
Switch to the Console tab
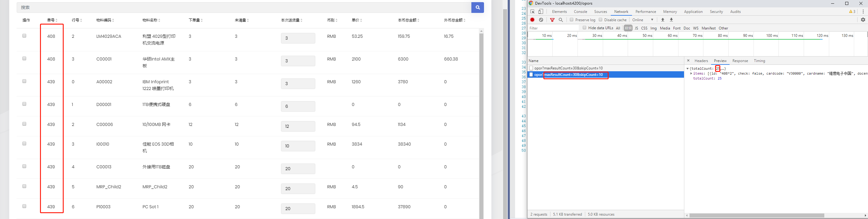[x=580, y=12]
